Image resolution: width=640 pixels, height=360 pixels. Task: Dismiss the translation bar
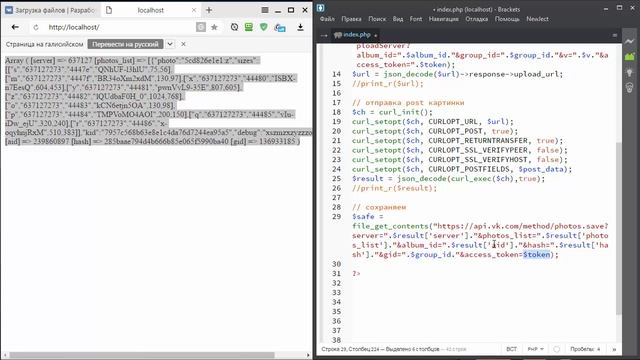(183, 44)
